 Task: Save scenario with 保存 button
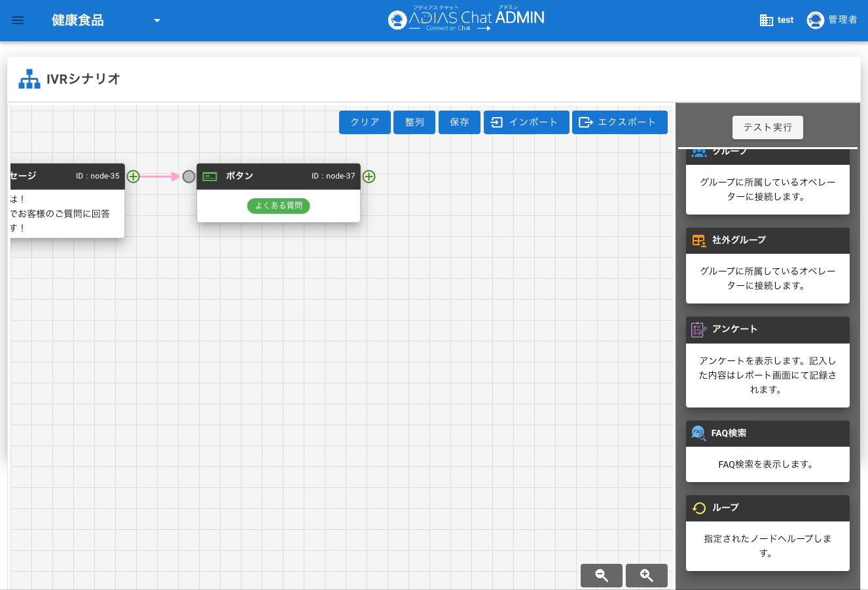point(459,122)
